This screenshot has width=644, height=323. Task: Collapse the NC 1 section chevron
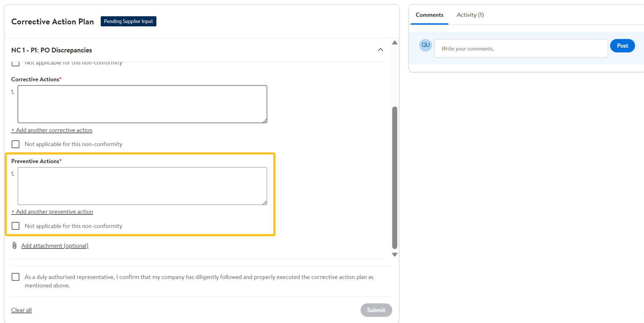380,50
